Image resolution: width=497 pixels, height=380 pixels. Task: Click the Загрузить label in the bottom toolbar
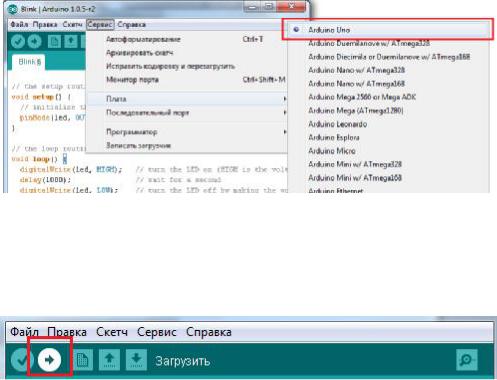(183, 361)
